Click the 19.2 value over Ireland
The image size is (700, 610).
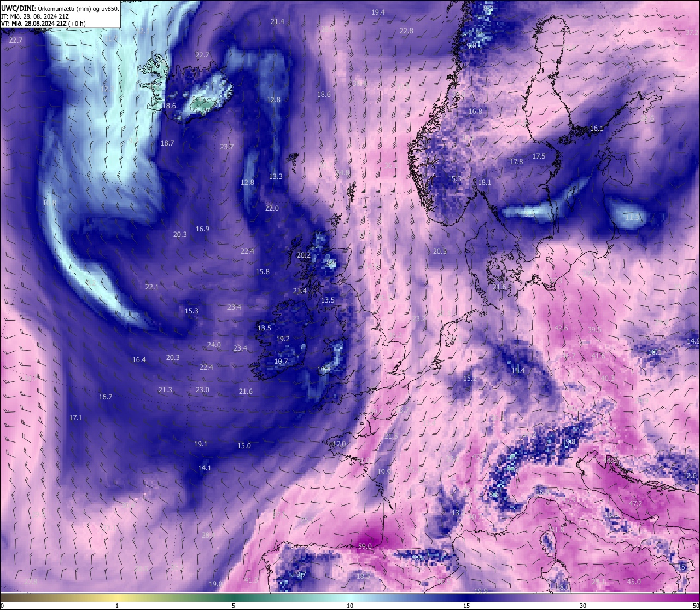[x=283, y=339]
